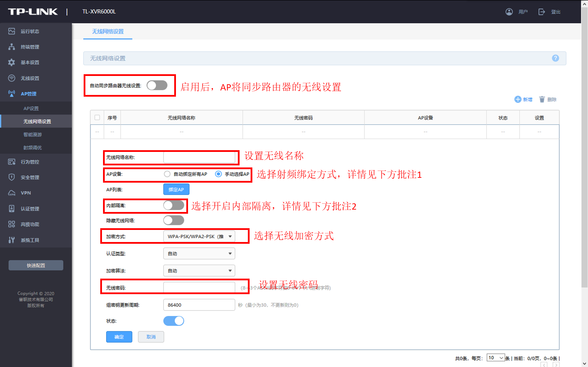This screenshot has width=588, height=367.
Task: Click the 安全管理 shield icon
Action: coord(12,177)
